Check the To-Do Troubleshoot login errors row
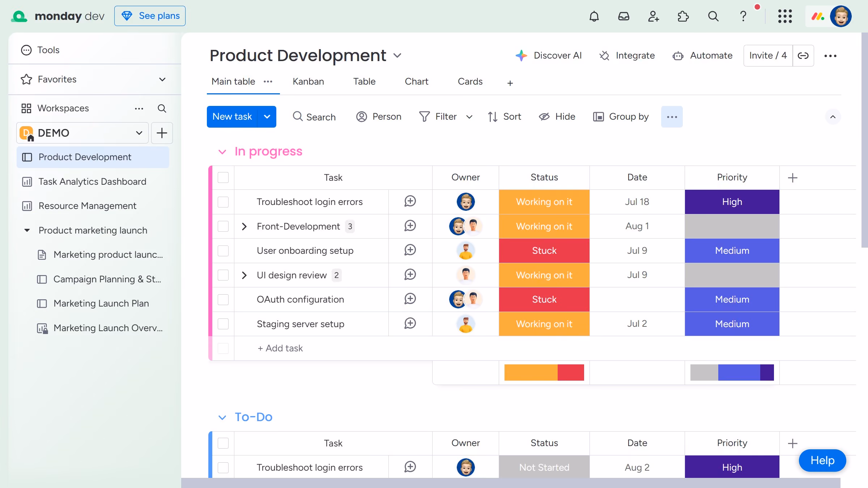 [x=223, y=467]
